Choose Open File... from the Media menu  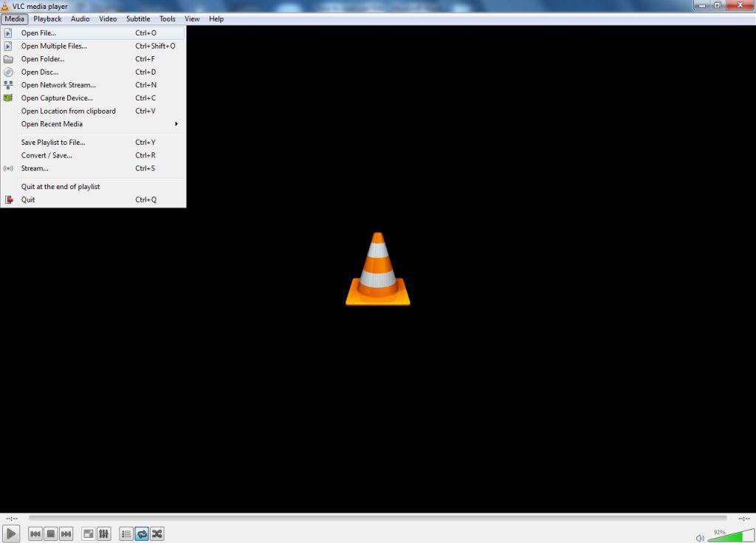coord(38,33)
